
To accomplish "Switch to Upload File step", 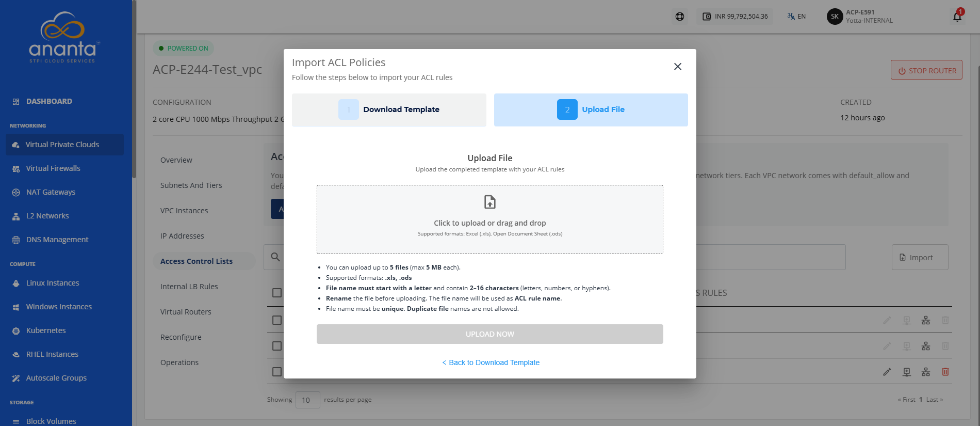I will 591,109.
